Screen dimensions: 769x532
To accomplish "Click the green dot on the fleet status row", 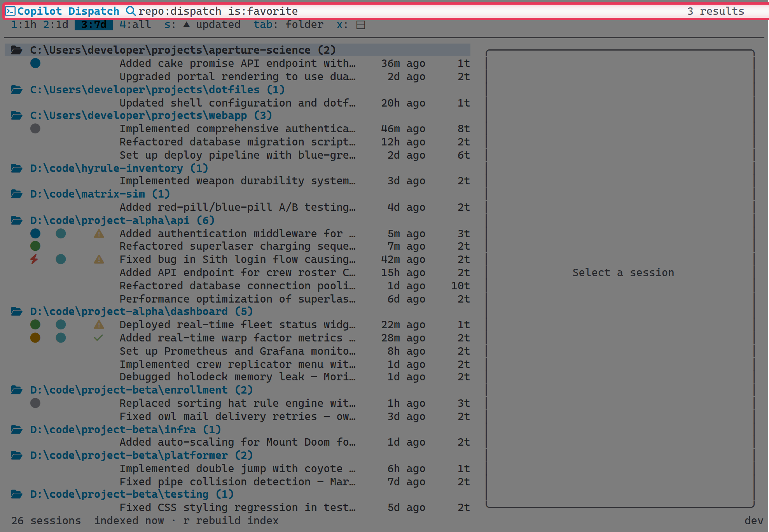I will (35, 324).
